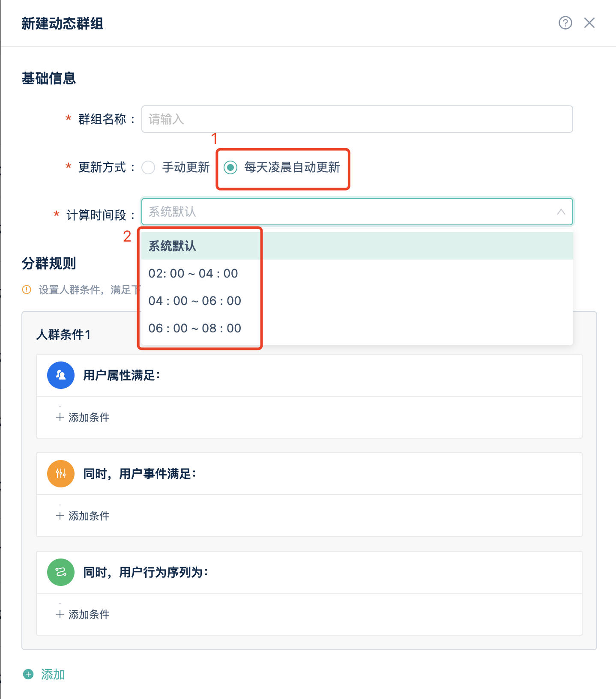Click 添加条件 under 用户行为序列为
Image resolution: width=616 pixels, height=699 pixels.
pos(83,614)
